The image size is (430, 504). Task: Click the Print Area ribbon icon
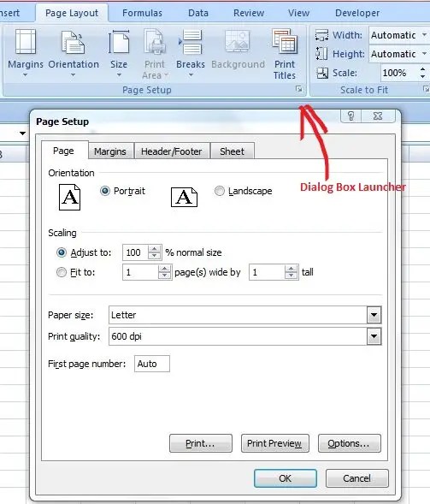pyautogui.click(x=155, y=42)
